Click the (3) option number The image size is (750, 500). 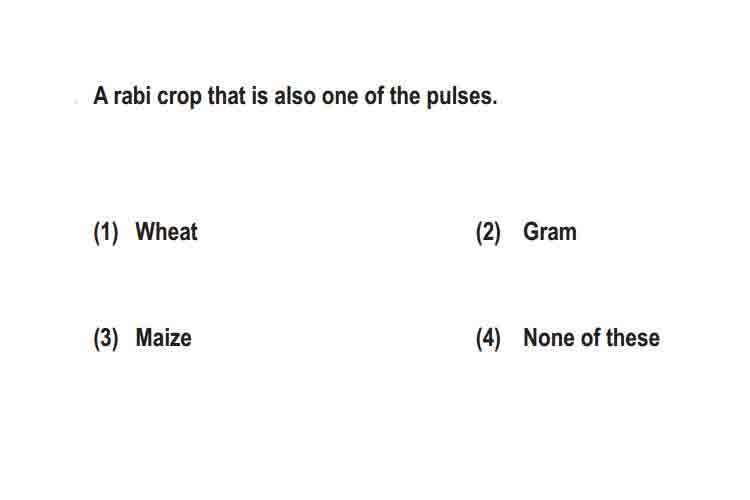coord(106,339)
